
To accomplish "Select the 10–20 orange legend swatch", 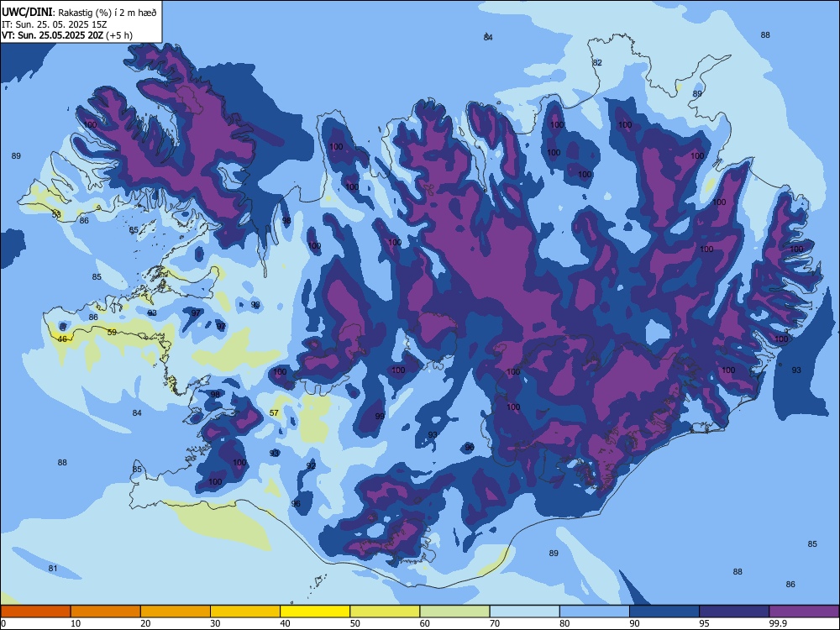I will (106, 612).
